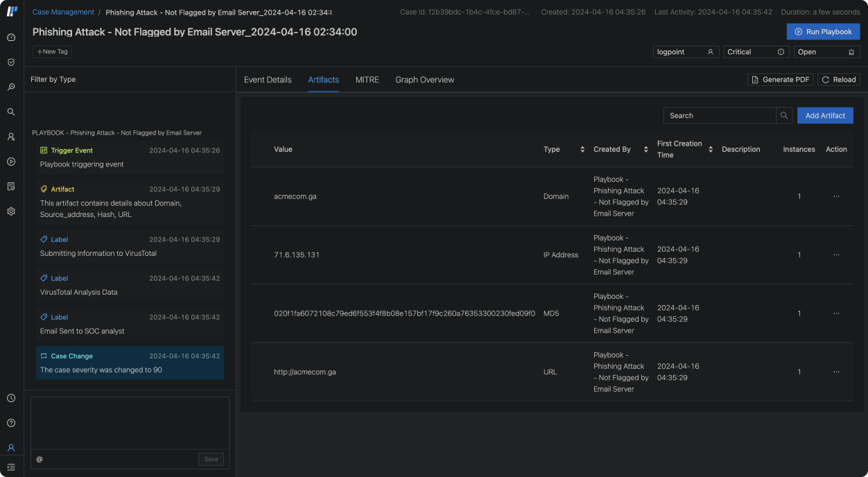This screenshot has height=477, width=868.
Task: Open the dashboard gauge icon in sidebar
Action: coord(11,37)
